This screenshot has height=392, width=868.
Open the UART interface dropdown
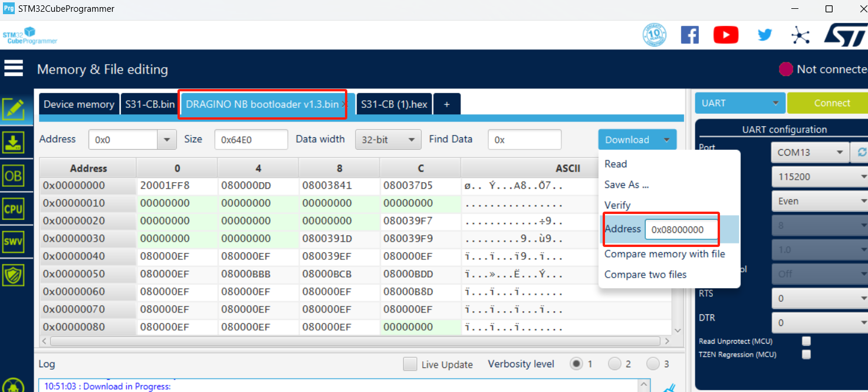pyautogui.click(x=740, y=103)
